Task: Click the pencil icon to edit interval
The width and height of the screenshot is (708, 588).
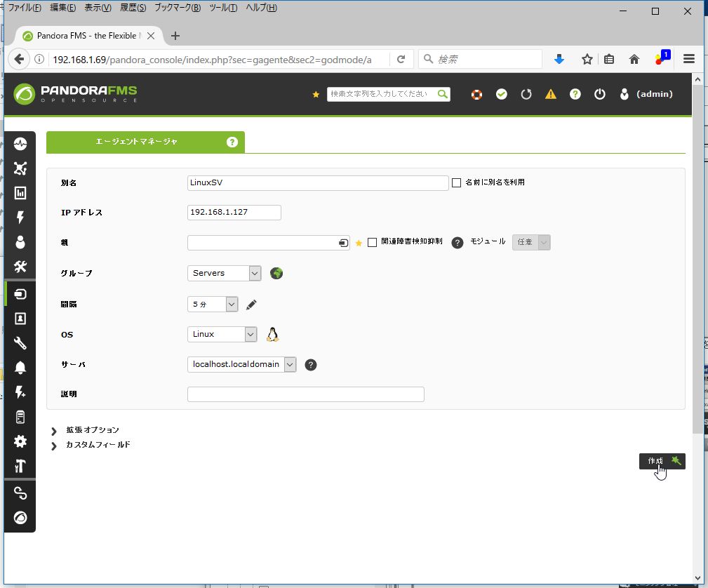Action: pyautogui.click(x=251, y=305)
